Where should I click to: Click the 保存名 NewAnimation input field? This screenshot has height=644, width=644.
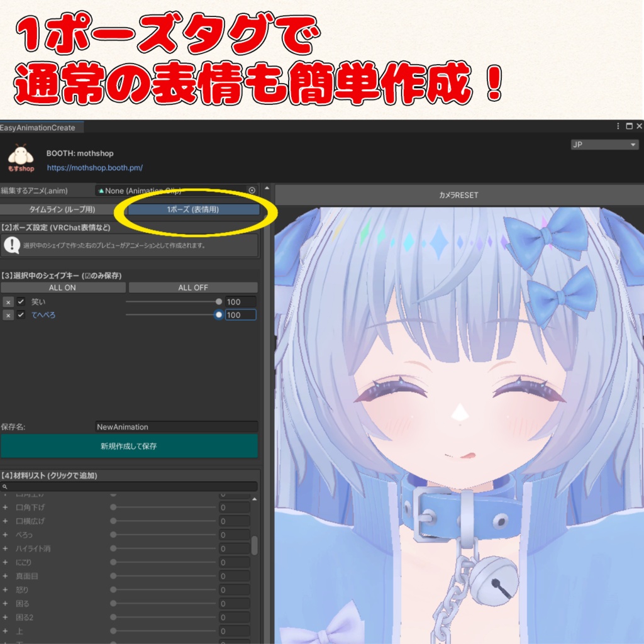tap(176, 427)
